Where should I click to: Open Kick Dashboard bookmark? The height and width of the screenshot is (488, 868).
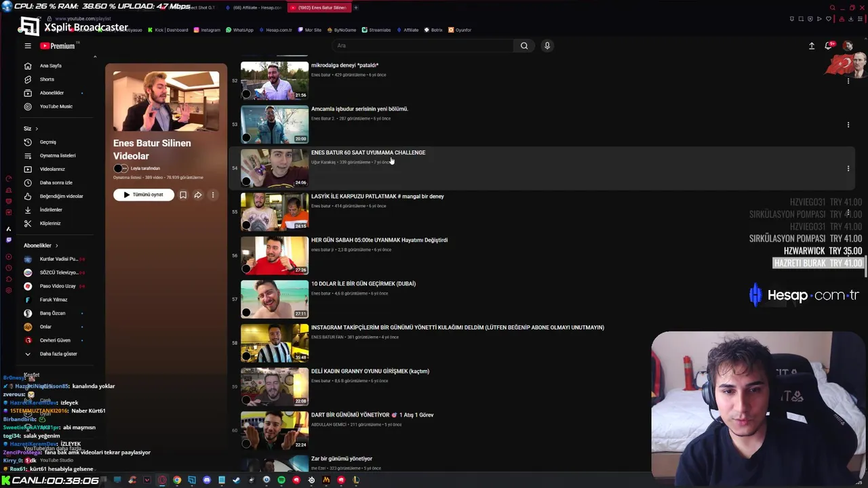(167, 30)
